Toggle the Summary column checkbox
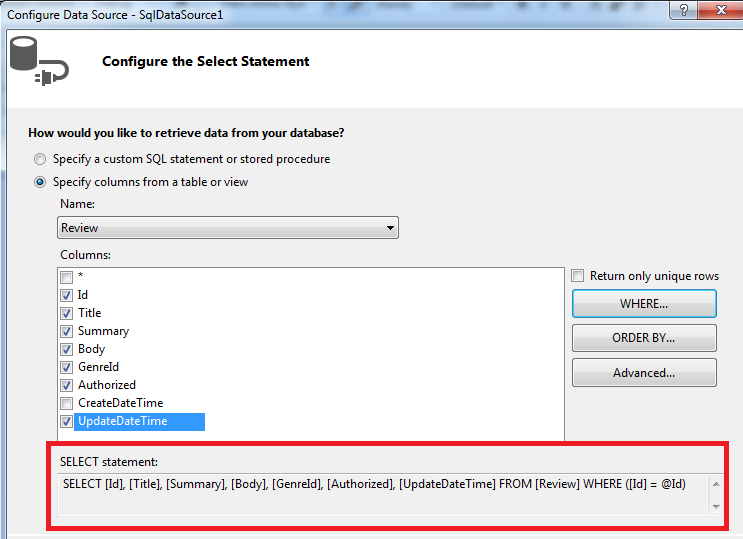 pos(66,331)
